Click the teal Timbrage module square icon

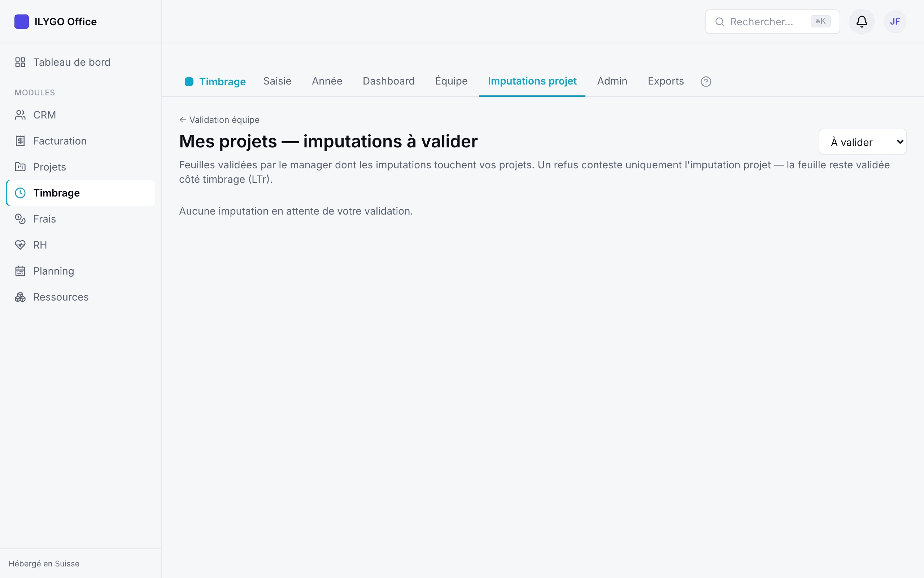[189, 81]
